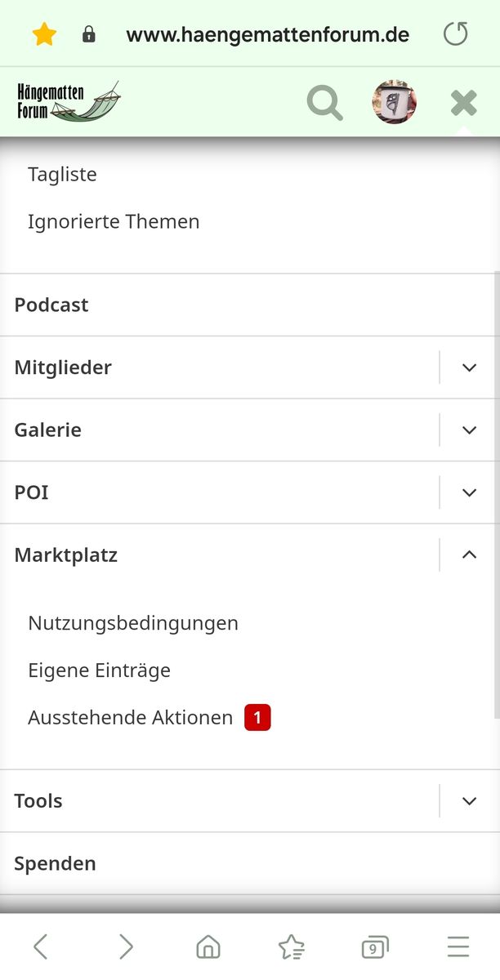This screenshot has height=980, width=500.
Task: Tap the lock security icon
Action: tap(89, 34)
